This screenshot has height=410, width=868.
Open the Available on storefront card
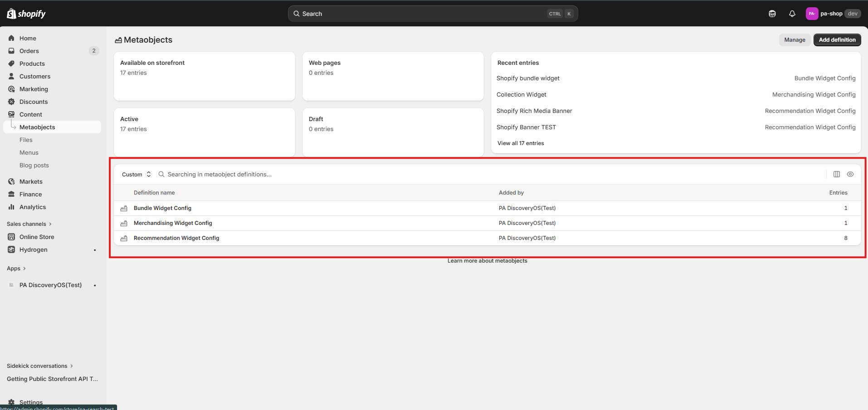[x=205, y=76]
